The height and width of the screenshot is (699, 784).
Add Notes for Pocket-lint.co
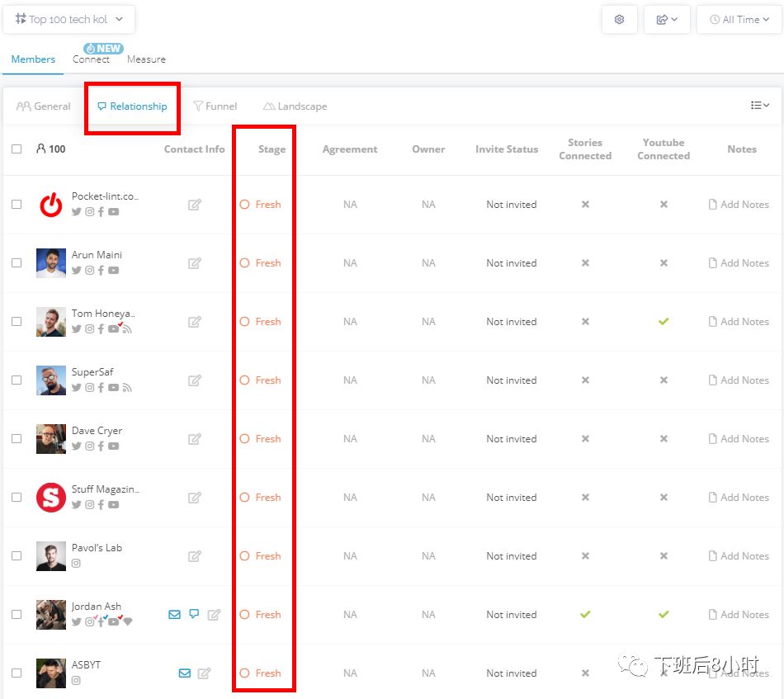coord(739,205)
